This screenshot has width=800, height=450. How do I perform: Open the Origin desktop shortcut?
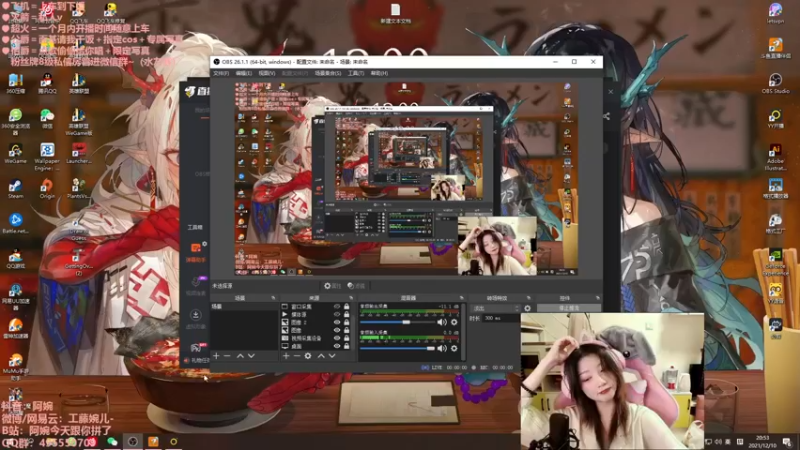(47, 189)
